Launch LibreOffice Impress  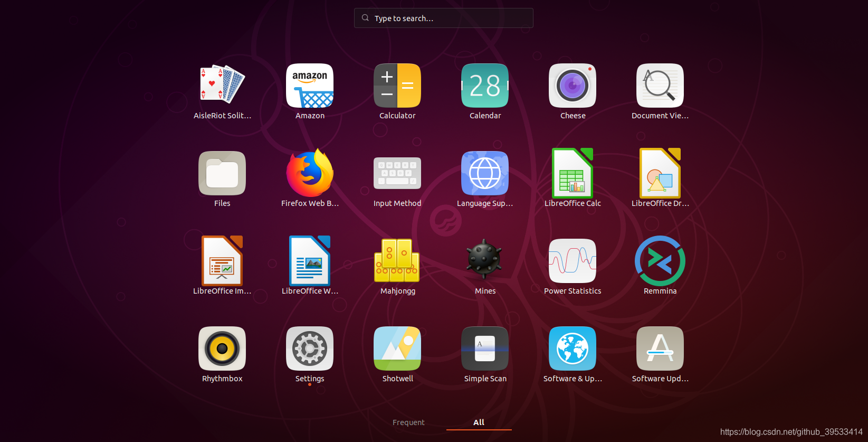click(222, 261)
